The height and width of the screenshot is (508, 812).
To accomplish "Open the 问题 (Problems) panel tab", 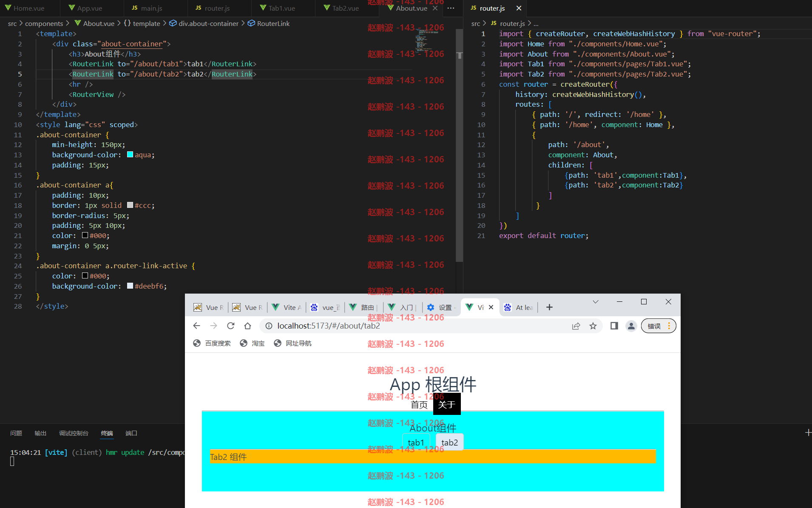I will click(x=16, y=433).
